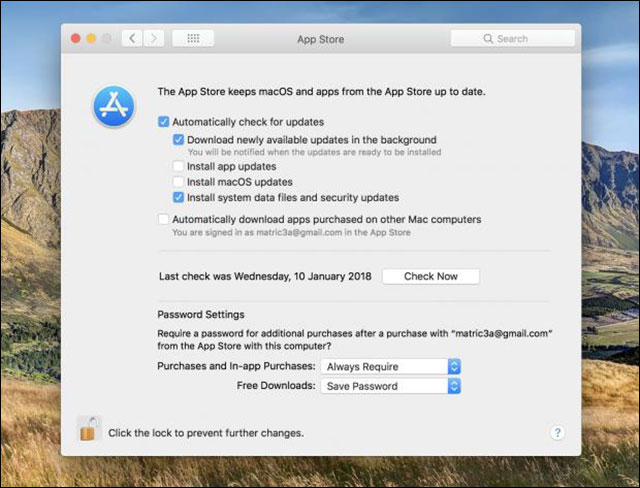Screen dimensions: 640x488
Task: Minimize window with the yellow button
Action: point(91,38)
